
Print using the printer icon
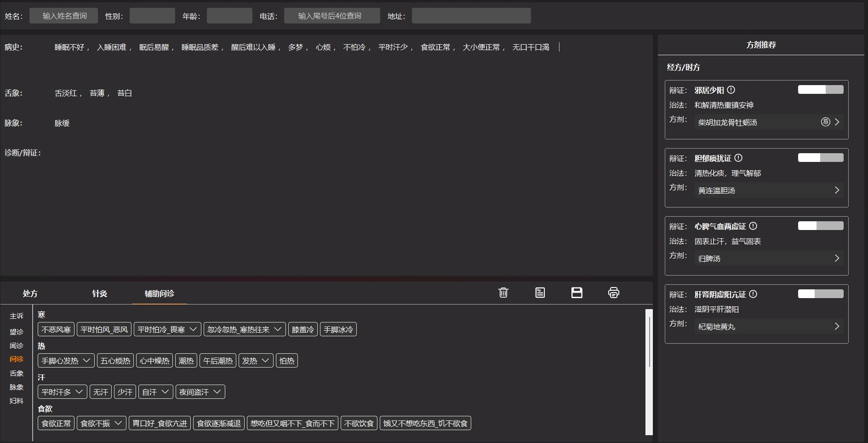613,293
